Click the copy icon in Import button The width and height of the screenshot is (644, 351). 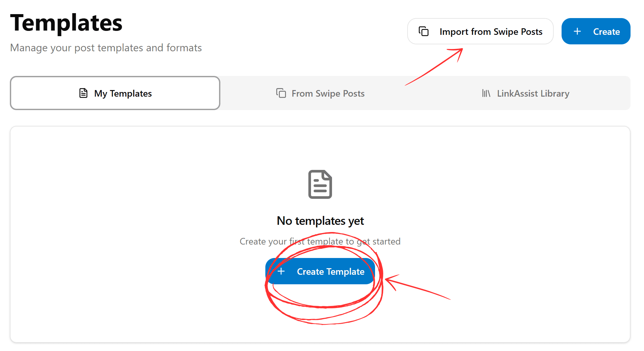(x=424, y=31)
